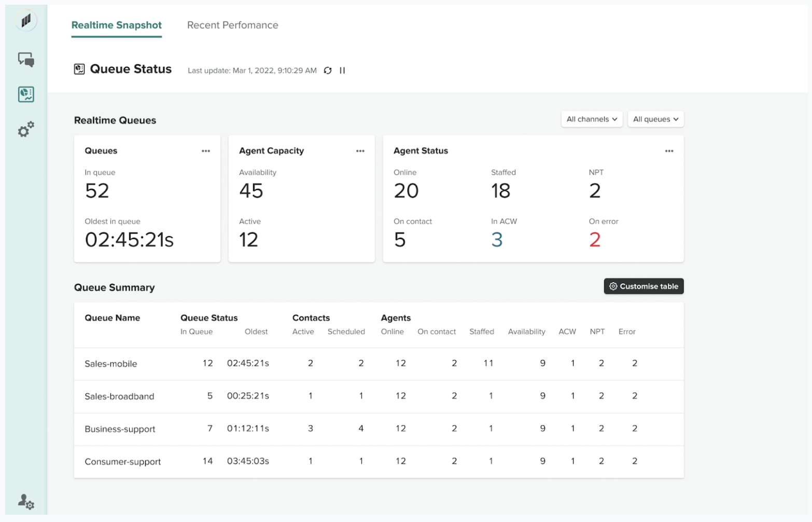Click the Staffed value 18
The height and width of the screenshot is (522, 812).
click(501, 191)
